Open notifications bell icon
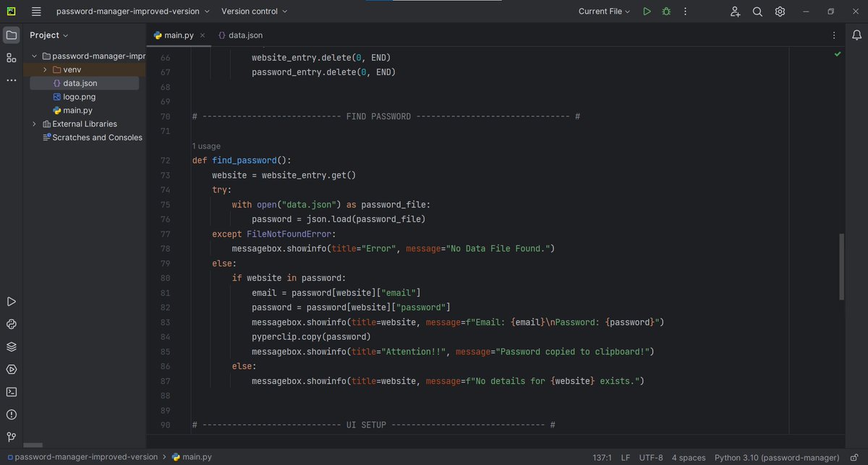Screen dimensions: 868x465 (856, 35)
